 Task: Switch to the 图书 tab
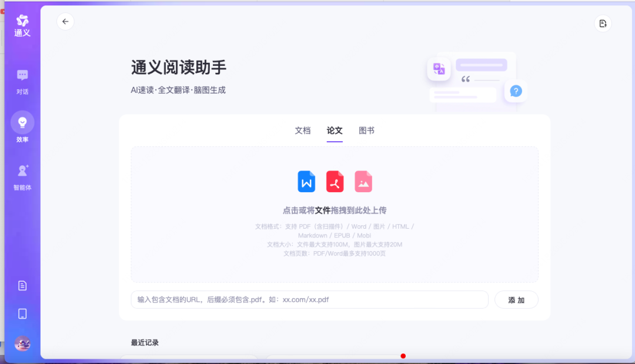pyautogui.click(x=366, y=131)
